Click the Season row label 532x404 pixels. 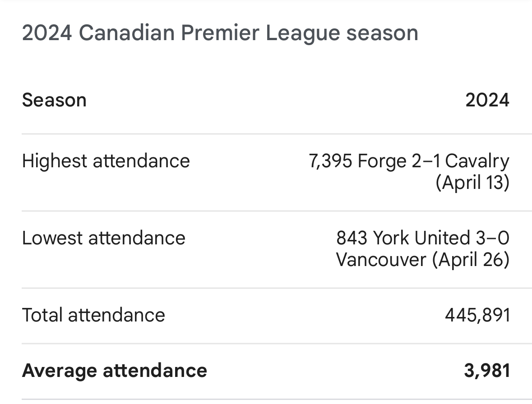click(x=54, y=100)
